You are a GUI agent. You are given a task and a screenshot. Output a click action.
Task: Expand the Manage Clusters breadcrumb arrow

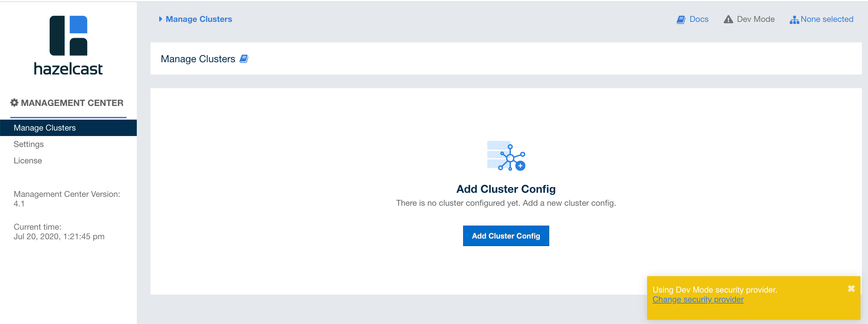click(160, 19)
